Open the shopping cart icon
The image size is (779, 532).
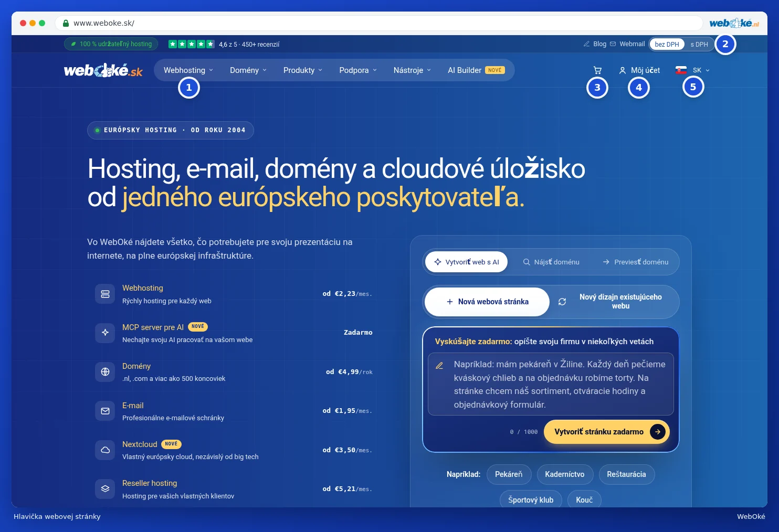click(x=597, y=70)
